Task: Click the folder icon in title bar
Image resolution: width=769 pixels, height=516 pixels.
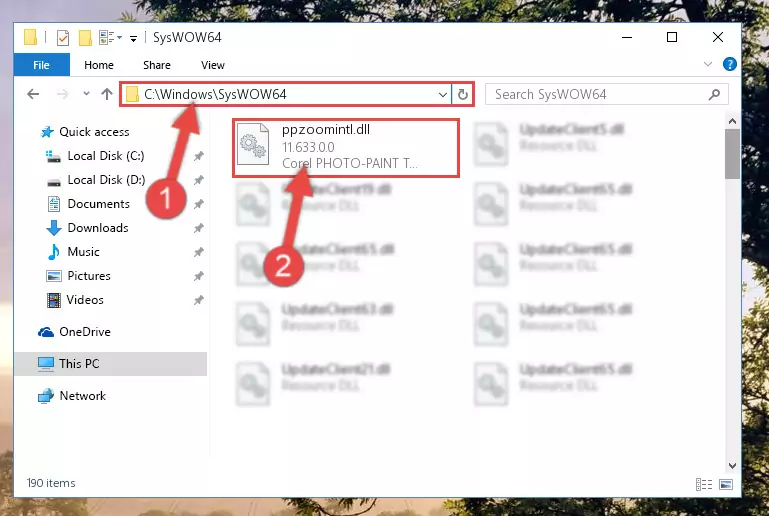Action: click(x=30, y=37)
